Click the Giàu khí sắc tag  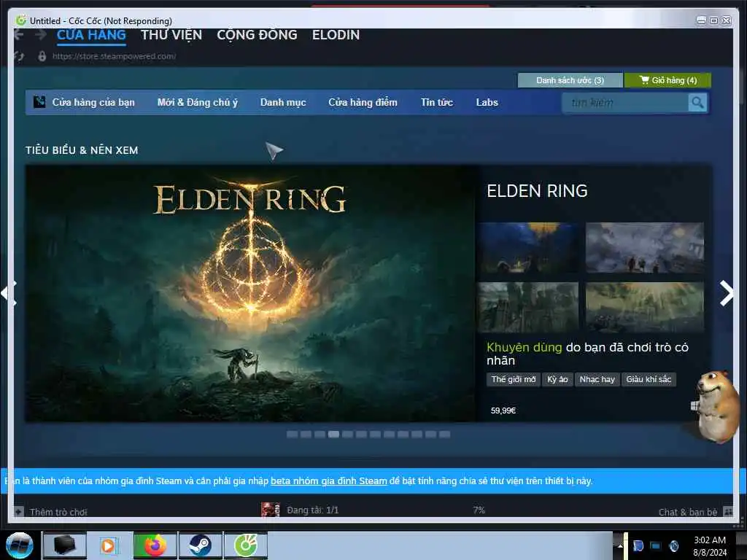click(649, 379)
